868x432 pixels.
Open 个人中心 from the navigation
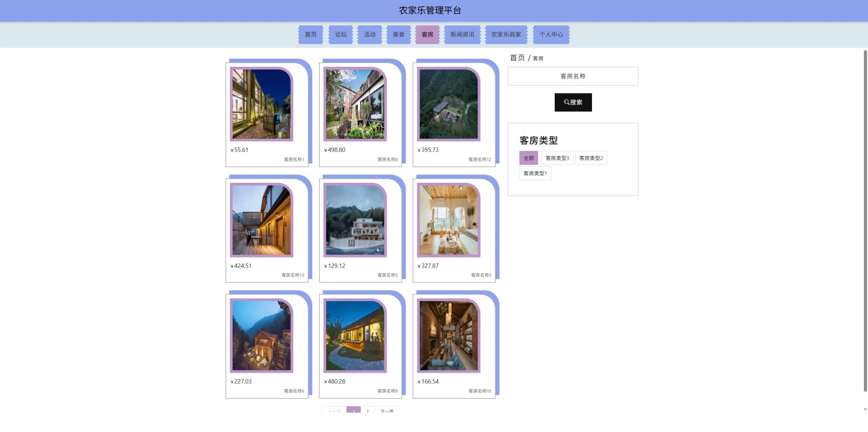(551, 34)
